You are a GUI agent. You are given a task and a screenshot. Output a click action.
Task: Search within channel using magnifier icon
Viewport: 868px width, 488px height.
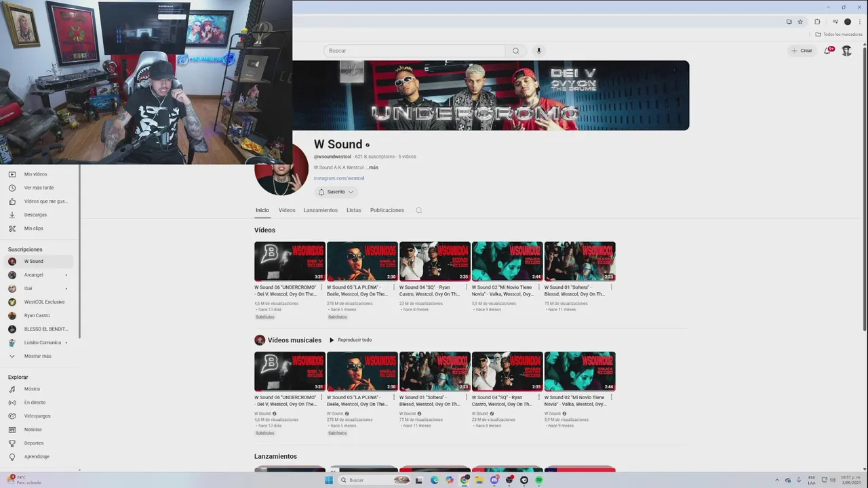point(418,210)
